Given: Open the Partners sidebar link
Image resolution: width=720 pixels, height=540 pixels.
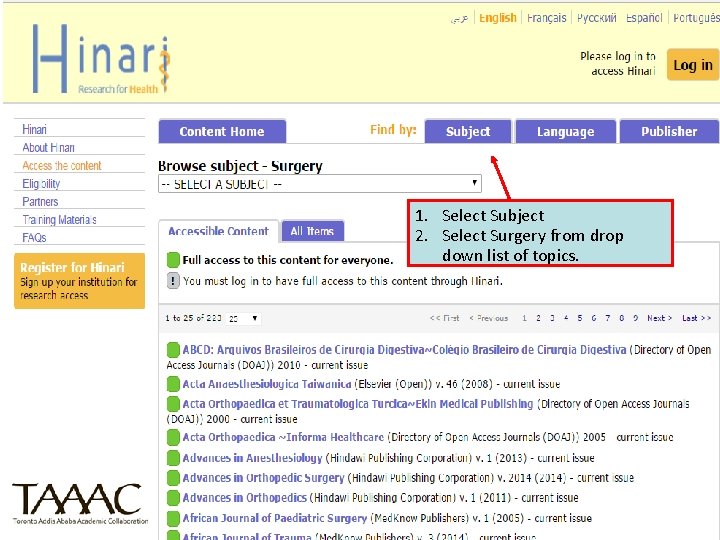Looking at the screenshot, I should click(x=40, y=202).
